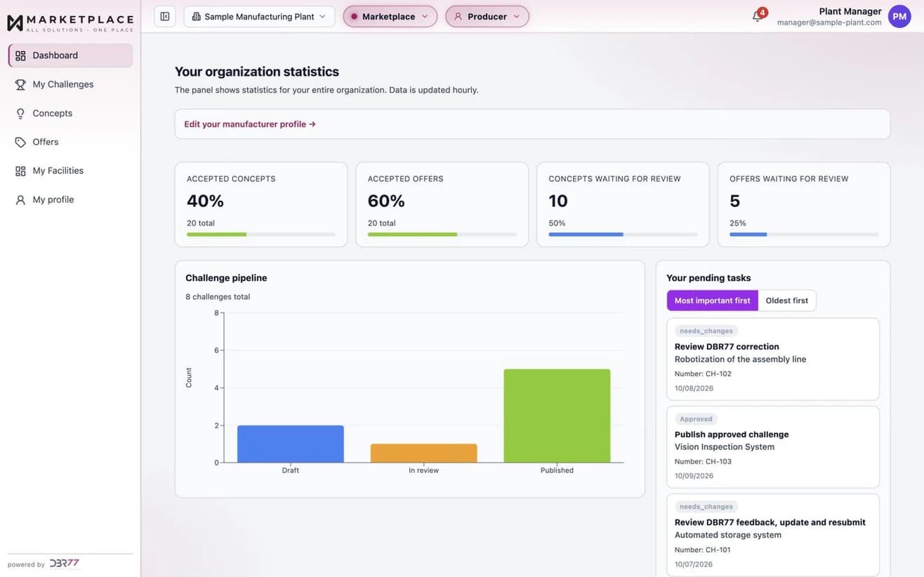This screenshot has width=924, height=577.
Task: Click the blue Draft bar in chart
Action: (291, 444)
